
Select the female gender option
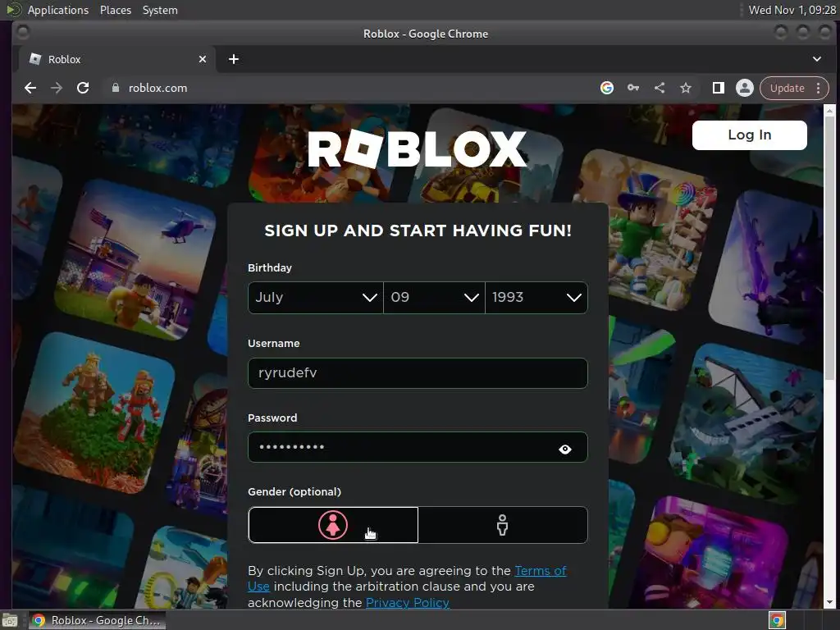point(333,525)
